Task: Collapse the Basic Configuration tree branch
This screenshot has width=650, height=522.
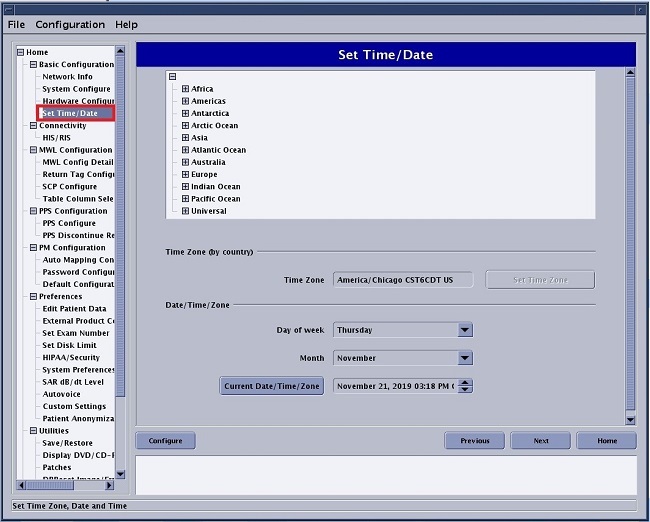Action: 33,65
